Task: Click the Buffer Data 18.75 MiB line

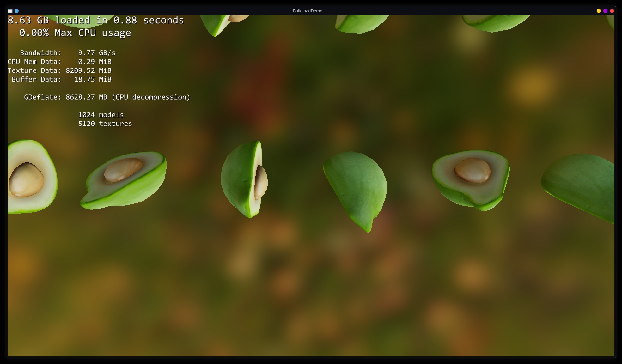Action: (x=61, y=79)
